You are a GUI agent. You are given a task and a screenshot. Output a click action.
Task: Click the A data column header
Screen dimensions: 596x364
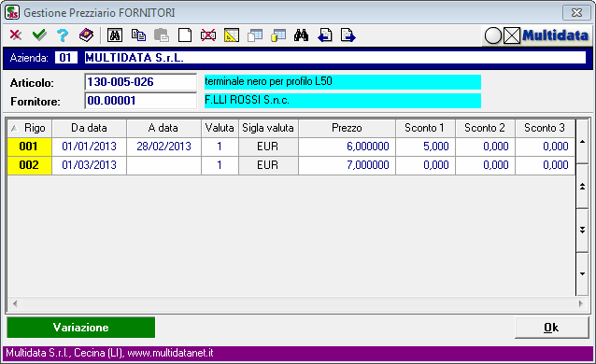163,128
